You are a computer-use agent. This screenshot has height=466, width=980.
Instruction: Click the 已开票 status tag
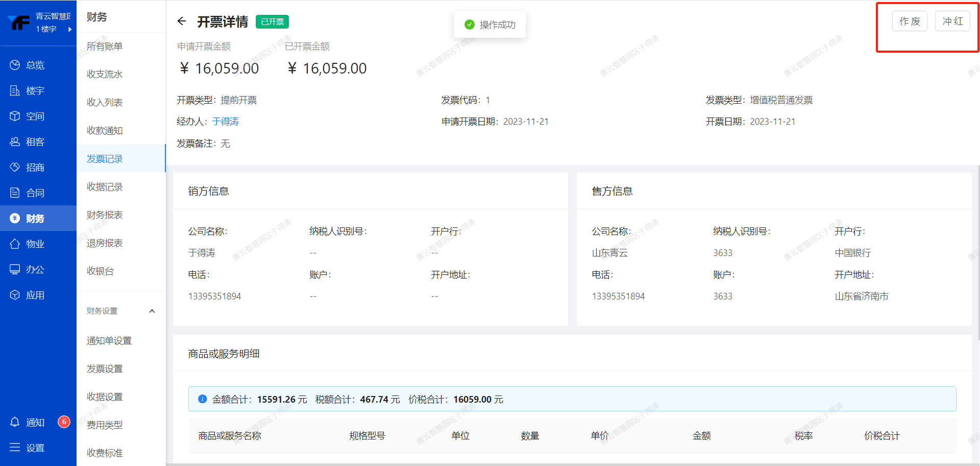[272, 22]
